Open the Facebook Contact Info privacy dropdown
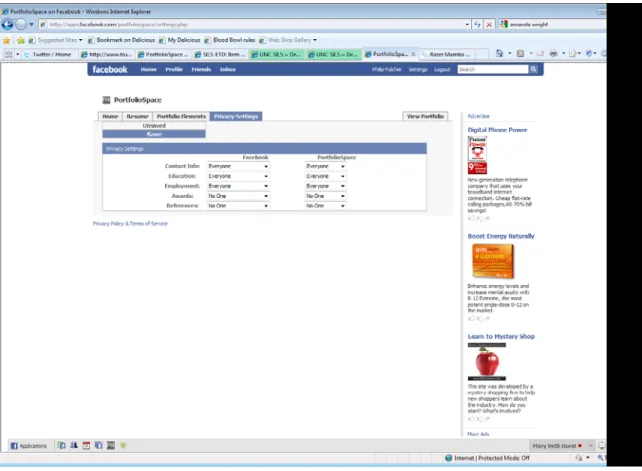The image size is (642, 471). (238, 166)
